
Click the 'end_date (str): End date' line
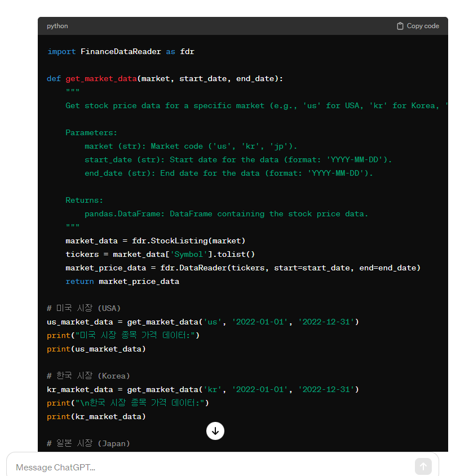[228, 174]
